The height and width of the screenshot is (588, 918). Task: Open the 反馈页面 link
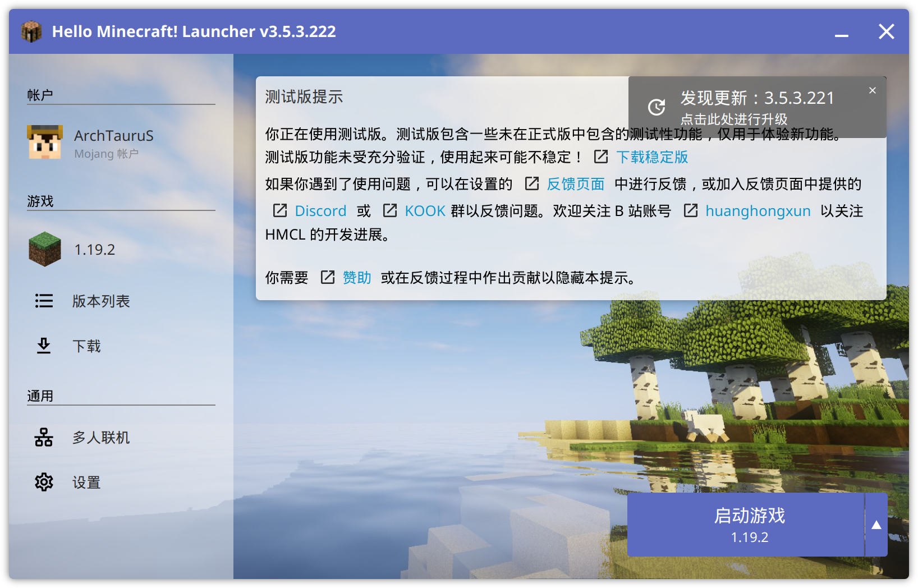click(576, 183)
